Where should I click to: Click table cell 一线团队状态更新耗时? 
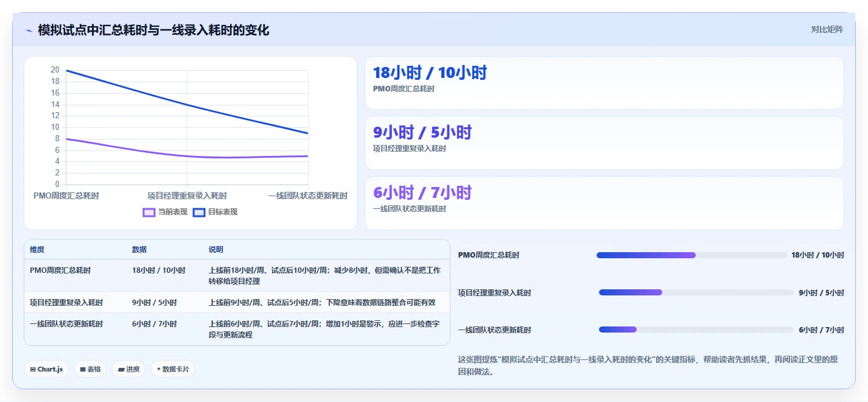click(66, 324)
